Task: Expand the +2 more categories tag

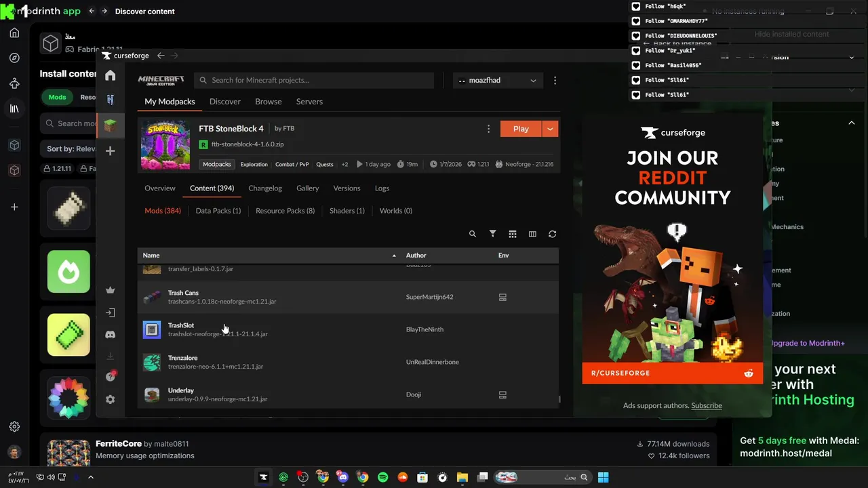Action: 344,164
